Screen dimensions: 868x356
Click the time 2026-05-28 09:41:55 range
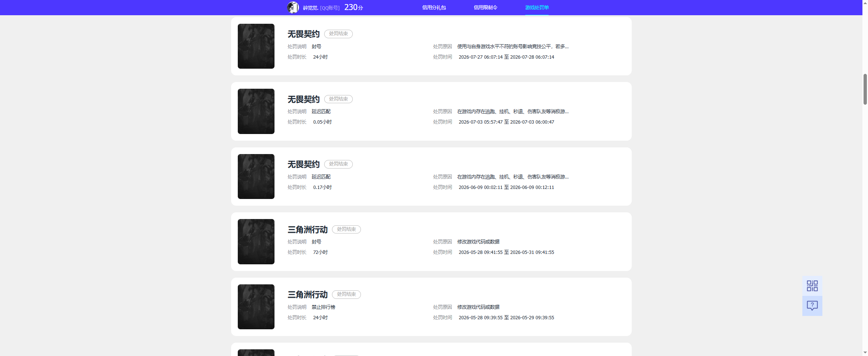[x=506, y=252]
